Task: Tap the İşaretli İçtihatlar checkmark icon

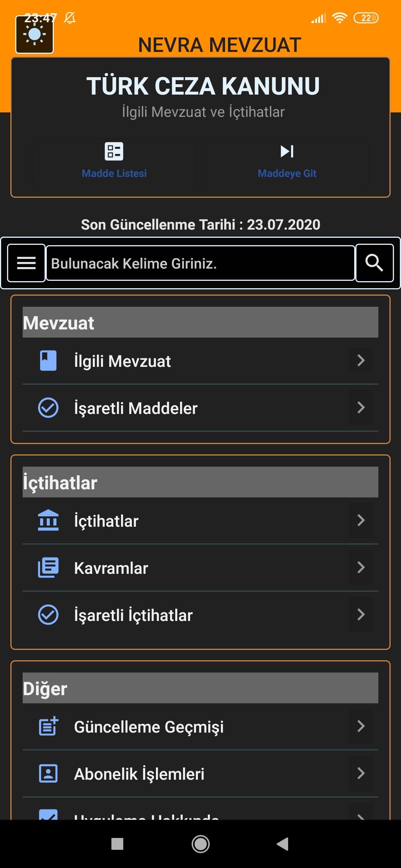Action: 48,614
